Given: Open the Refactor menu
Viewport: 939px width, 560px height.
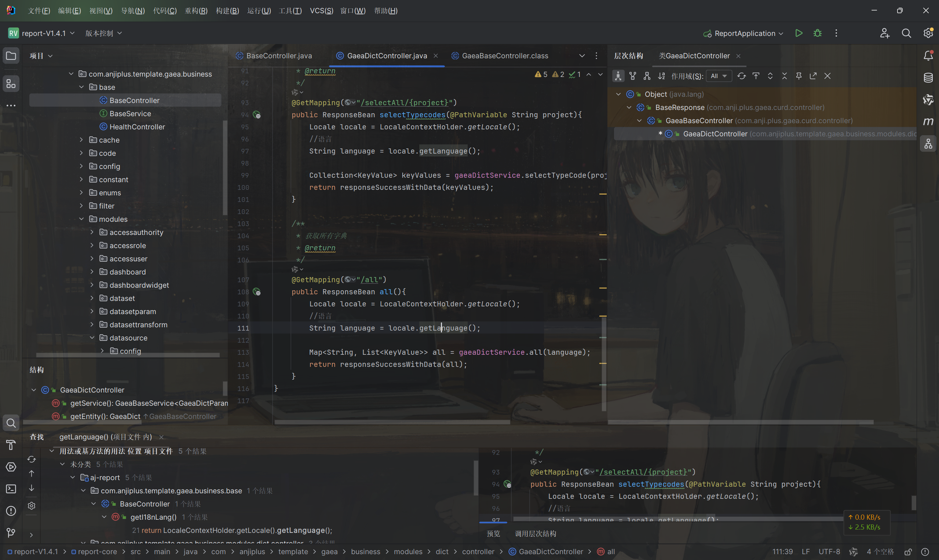Looking at the screenshot, I should pyautogui.click(x=196, y=11).
